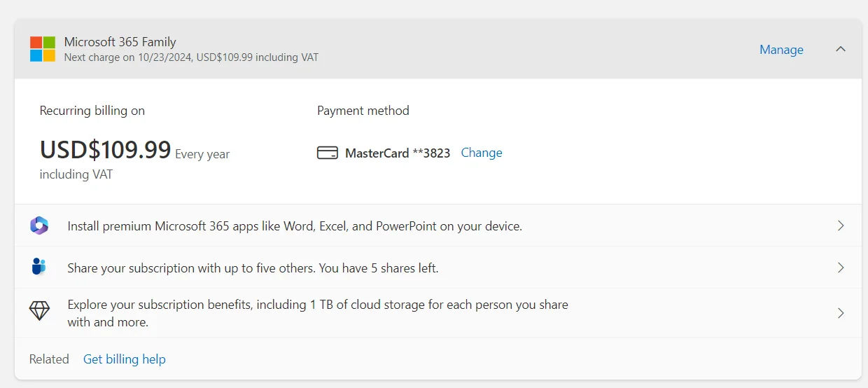This screenshot has width=868, height=388.
Task: Click the people sharing icon
Action: [38, 267]
